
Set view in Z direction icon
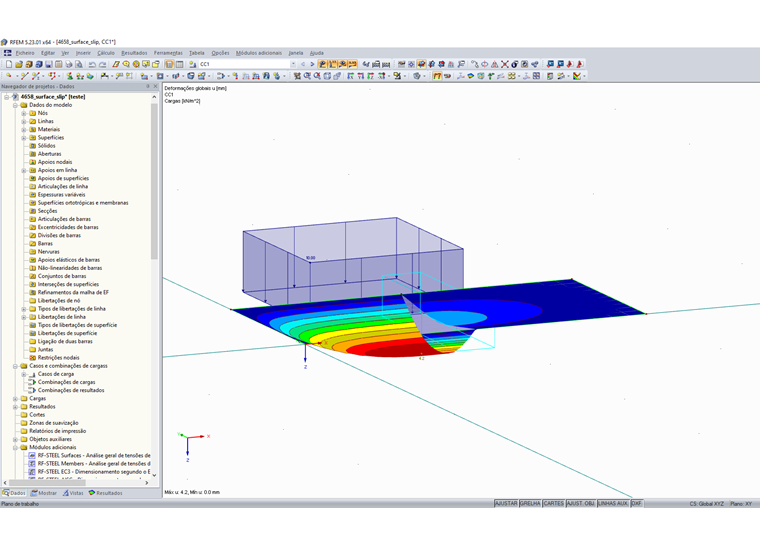[370, 76]
